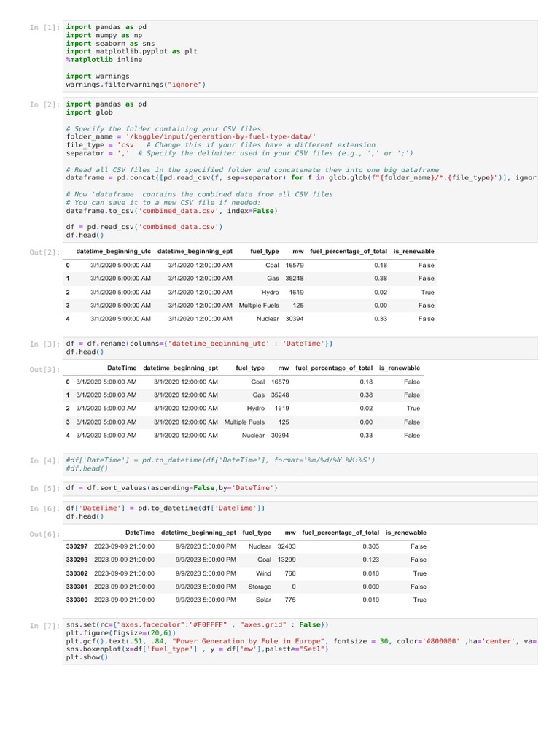The width and height of the screenshot is (560, 747).
Task: Click 0.38 percentage in Out[3] table
Action: 366,395
